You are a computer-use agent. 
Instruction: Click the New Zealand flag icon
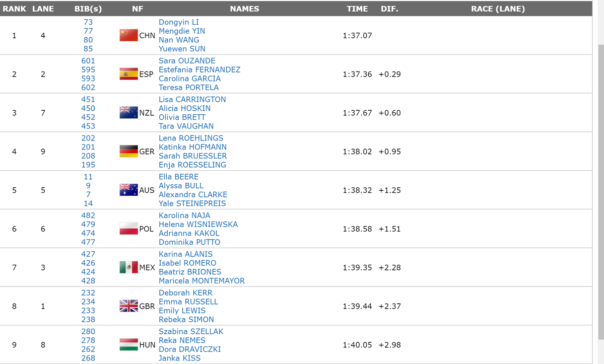[x=128, y=113]
